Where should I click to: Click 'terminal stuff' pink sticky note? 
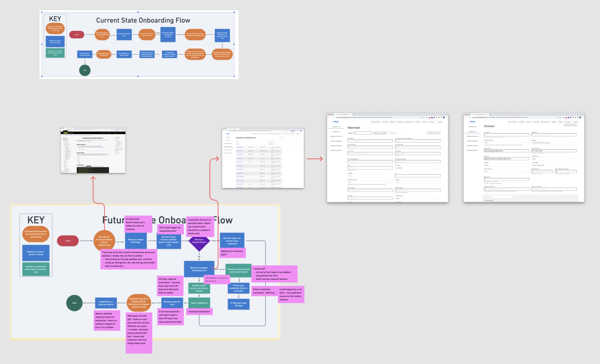point(138,224)
